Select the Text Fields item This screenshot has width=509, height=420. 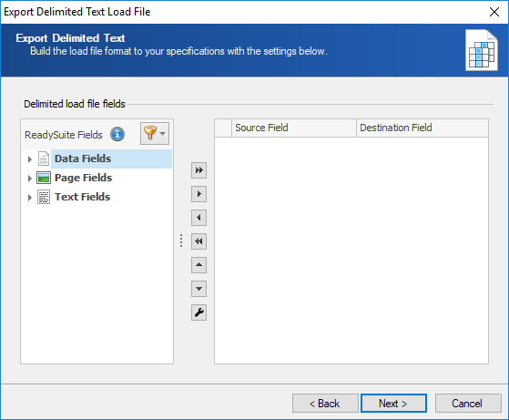[83, 197]
